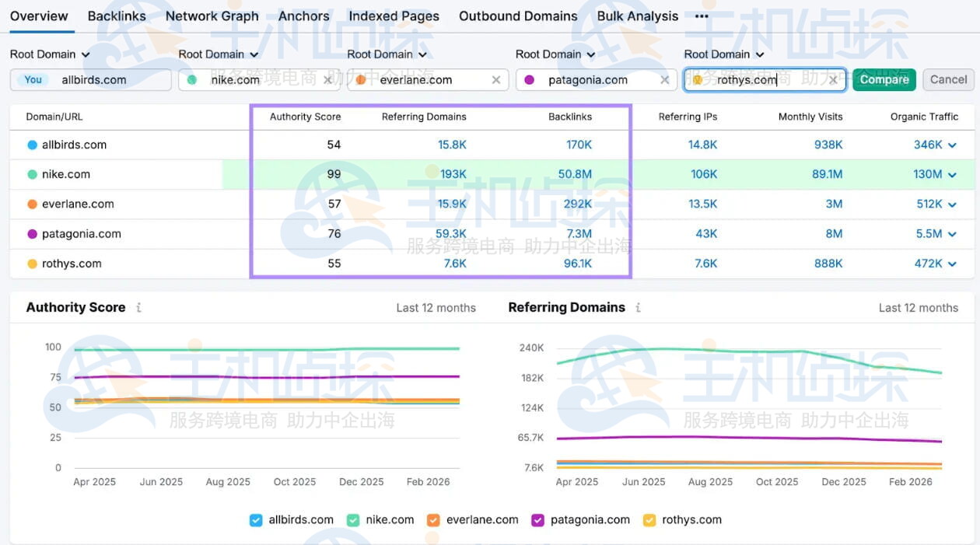Viewport: 980px width, 545px height.
Task: Open Root Domain dropdown above nike.com field
Action: (219, 54)
